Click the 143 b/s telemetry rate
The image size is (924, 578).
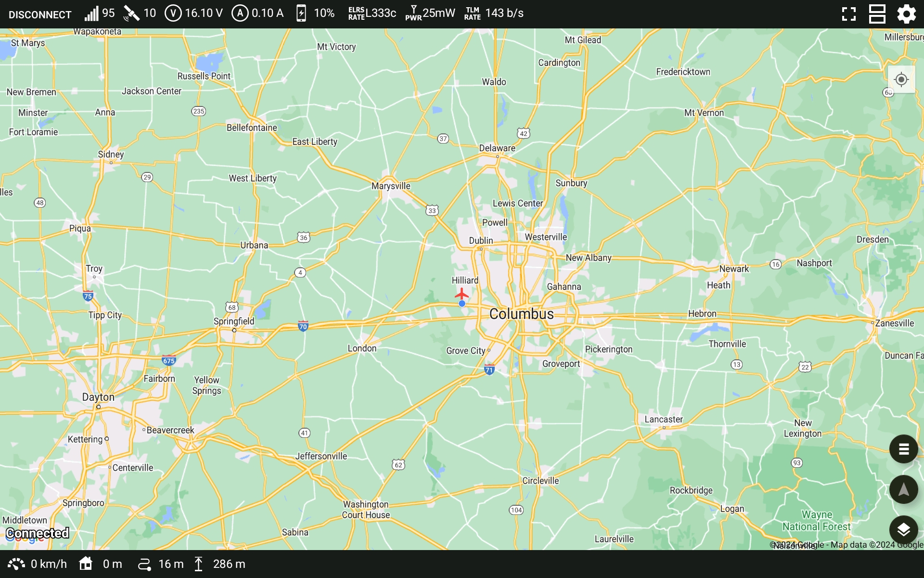[x=504, y=13]
